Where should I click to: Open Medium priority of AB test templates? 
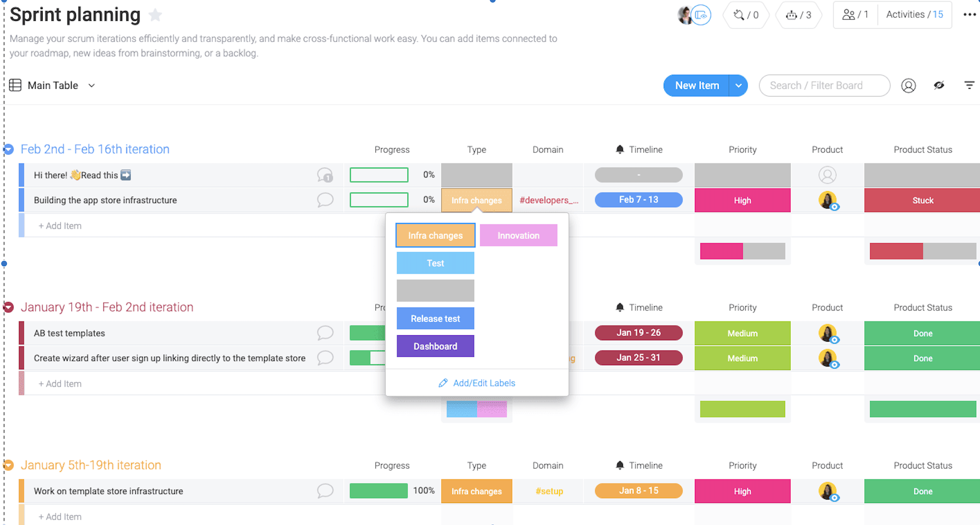click(742, 333)
